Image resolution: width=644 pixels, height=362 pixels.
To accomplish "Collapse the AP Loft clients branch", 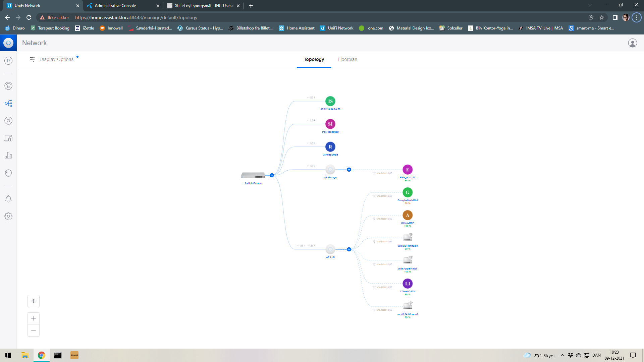I will pyautogui.click(x=349, y=249).
